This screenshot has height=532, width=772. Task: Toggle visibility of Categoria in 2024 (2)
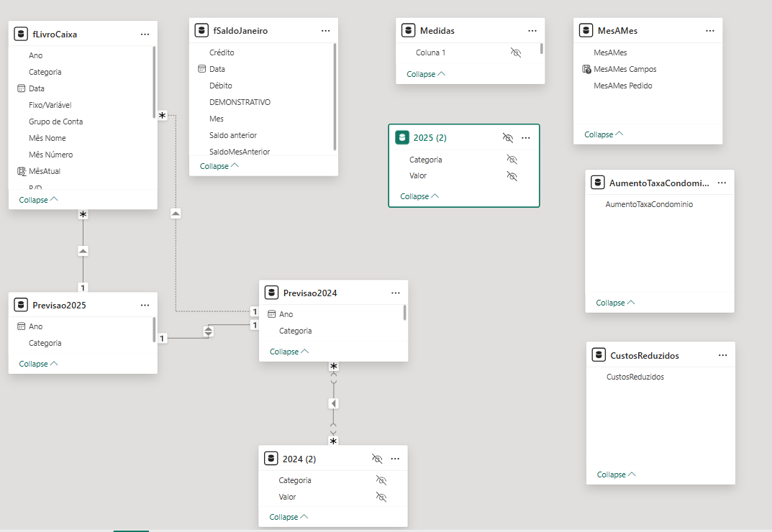tap(381, 480)
